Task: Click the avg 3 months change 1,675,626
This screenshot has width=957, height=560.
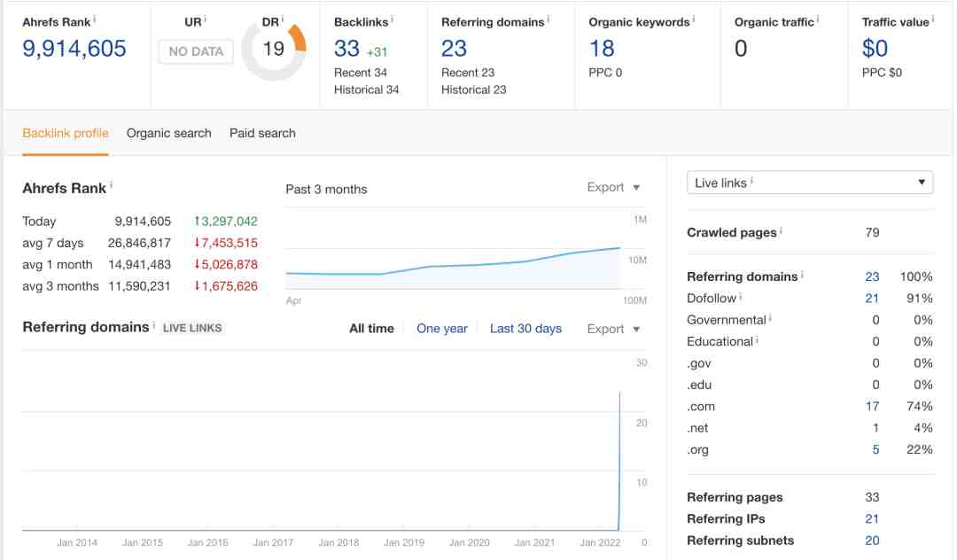Action: pyautogui.click(x=226, y=286)
